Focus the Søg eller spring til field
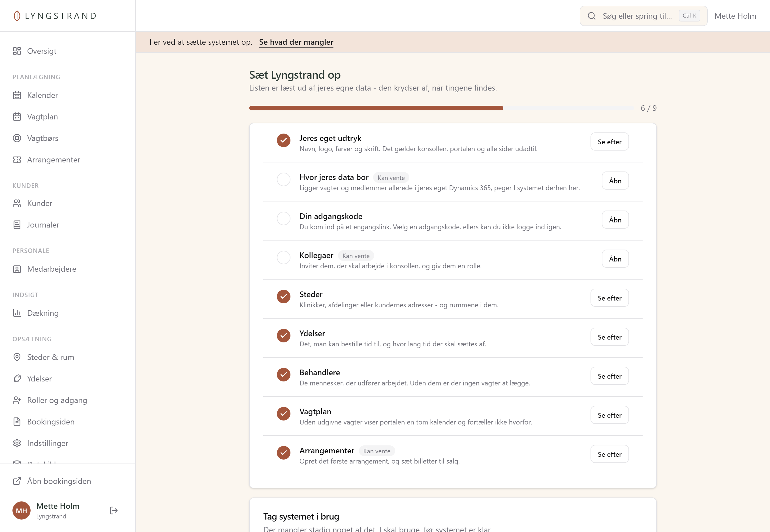 click(x=643, y=16)
